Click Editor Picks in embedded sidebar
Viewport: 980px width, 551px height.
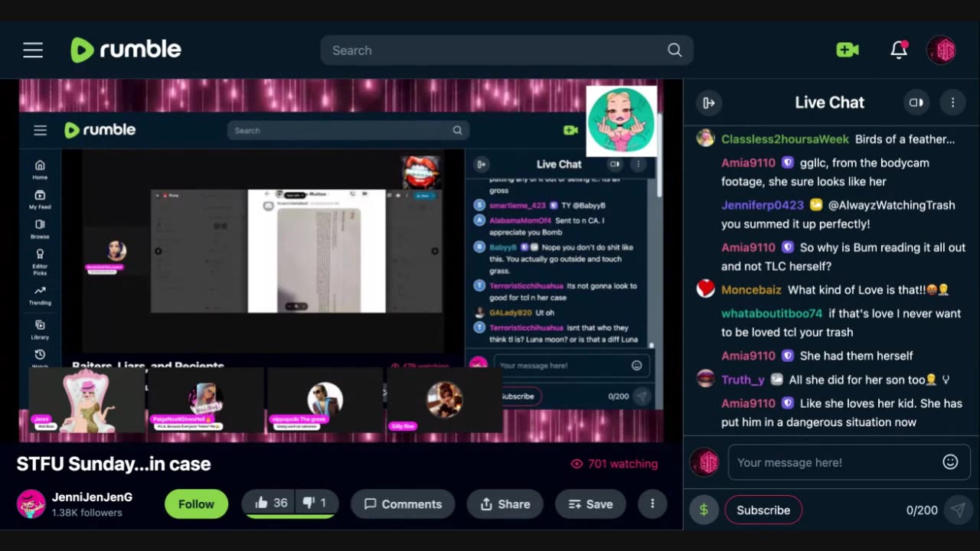(40, 261)
